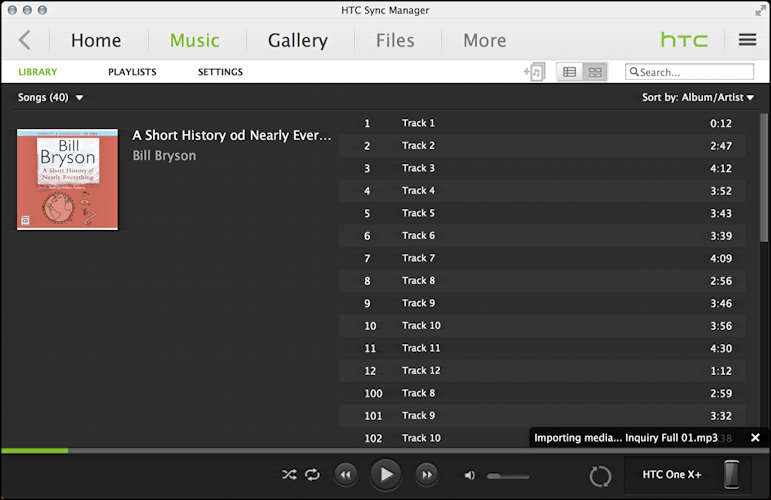Select Track 12 row
This screenshot has width=771, height=500.
tap(542, 371)
